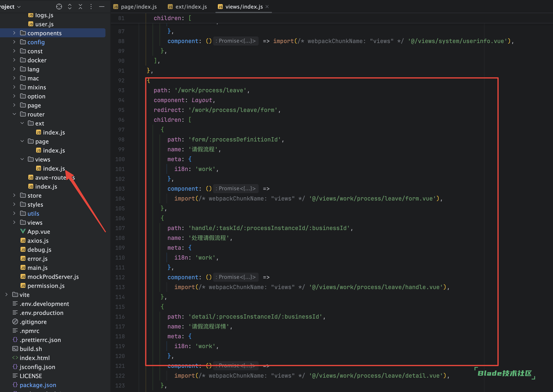
Task: Open jsconfig.json file
Action: coord(34,367)
